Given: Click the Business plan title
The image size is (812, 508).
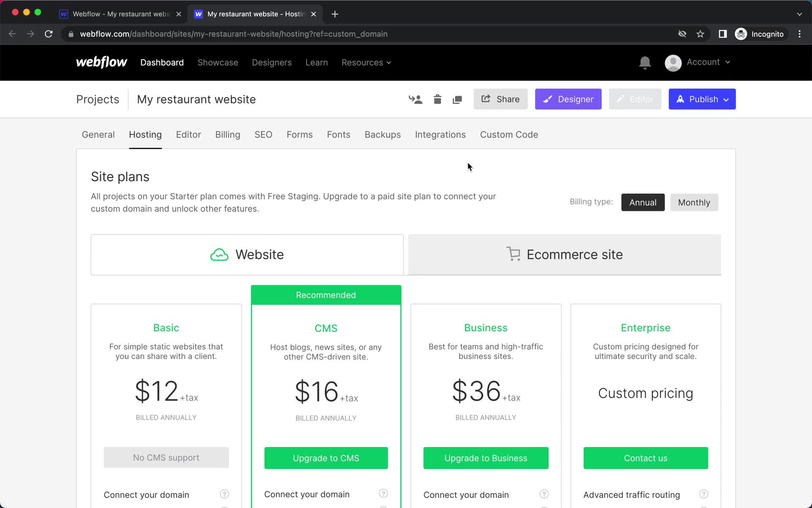Looking at the screenshot, I should point(486,328).
